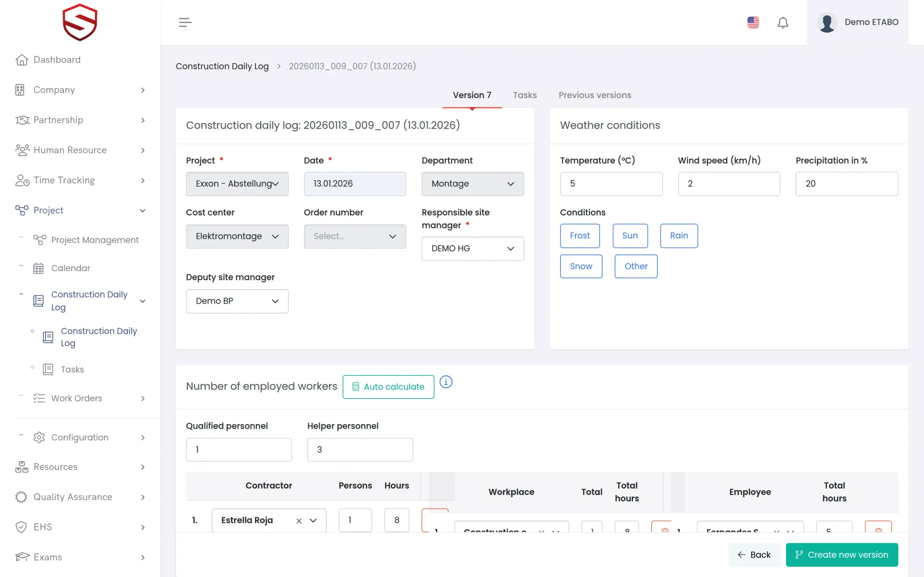
Task: Click the hamburger menu icon
Action: pyautogui.click(x=185, y=22)
